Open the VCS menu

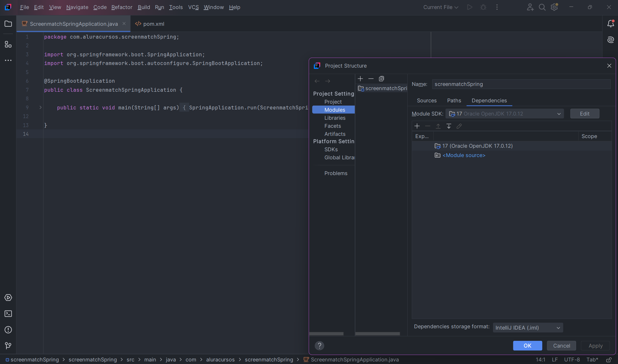[193, 7]
